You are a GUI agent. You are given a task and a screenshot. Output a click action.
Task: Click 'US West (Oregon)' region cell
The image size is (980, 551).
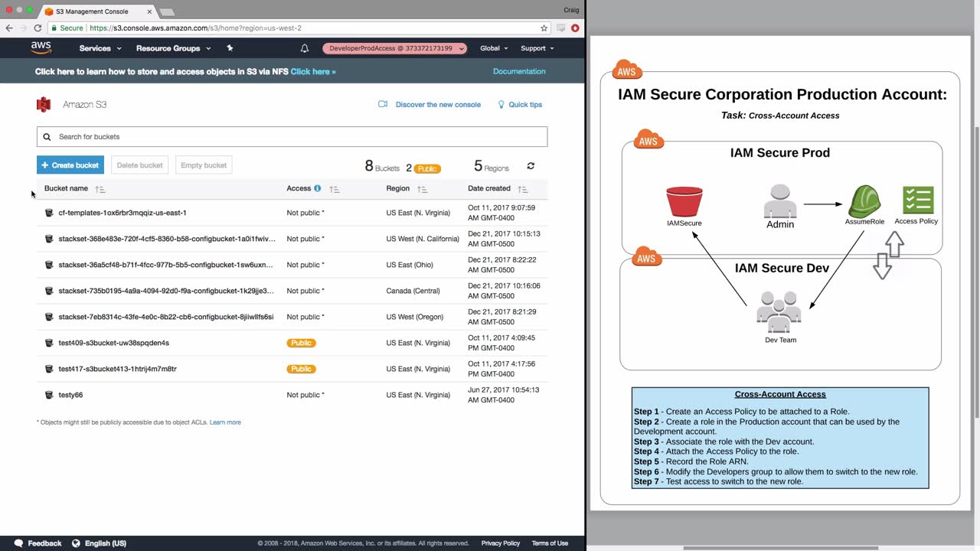(x=415, y=317)
